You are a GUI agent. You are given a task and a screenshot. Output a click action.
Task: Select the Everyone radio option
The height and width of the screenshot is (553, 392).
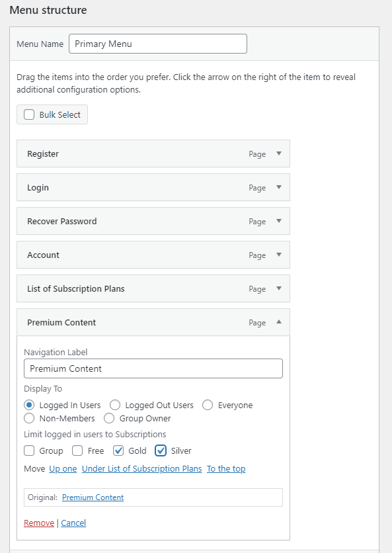(x=208, y=405)
